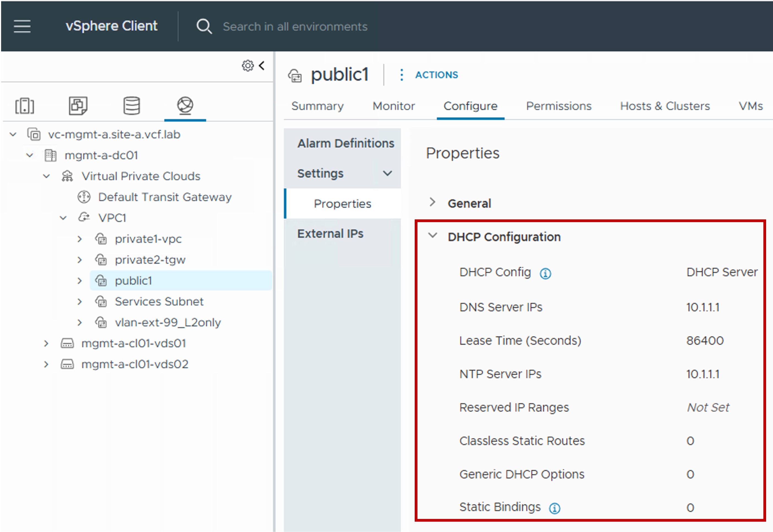Select Default Transit Gateway tree item

pos(165,197)
